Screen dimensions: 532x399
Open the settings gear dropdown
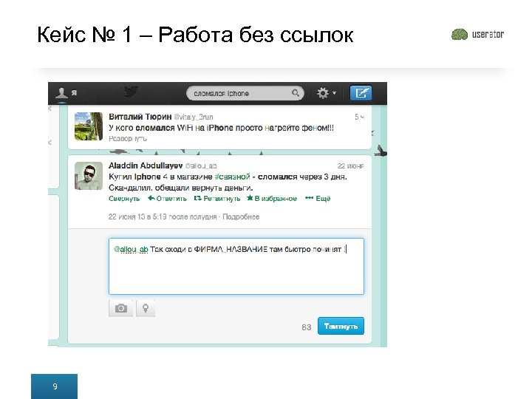tap(326, 92)
